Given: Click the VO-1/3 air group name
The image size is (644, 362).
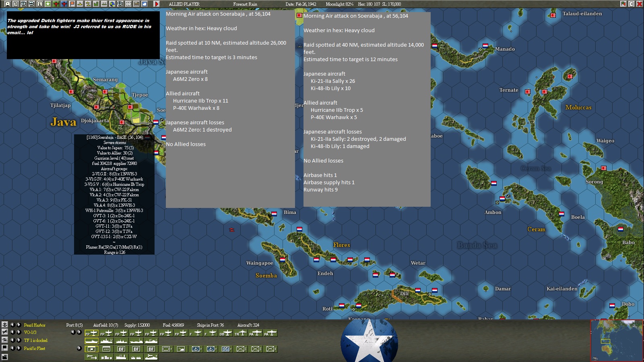Looking at the screenshot, I should 30,332.
